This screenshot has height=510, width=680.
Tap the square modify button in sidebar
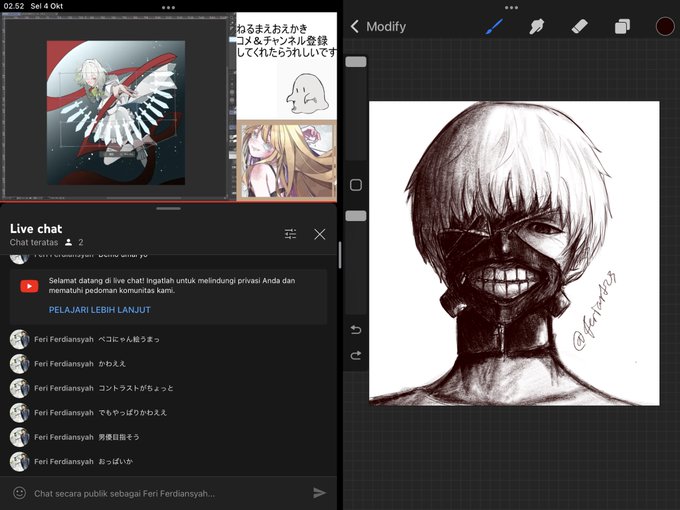(356, 185)
